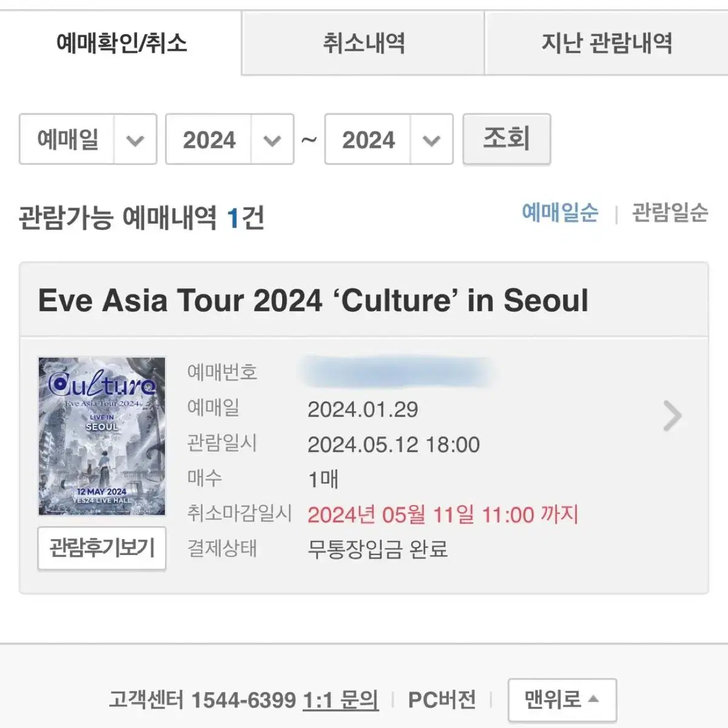This screenshot has height=728, width=728.
Task: Switch to the 취소내역 tab
Action: click(x=363, y=43)
